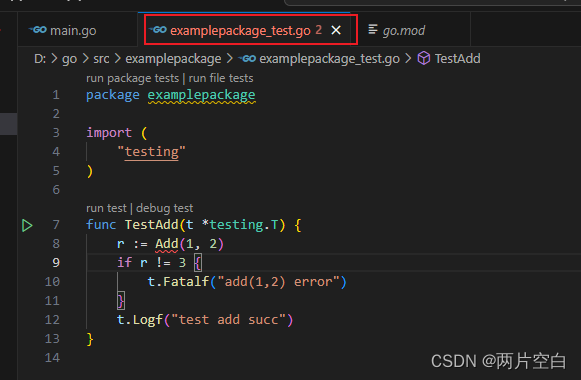
Task: Expand the chevron after D: breadcrumb
Action: [54, 59]
